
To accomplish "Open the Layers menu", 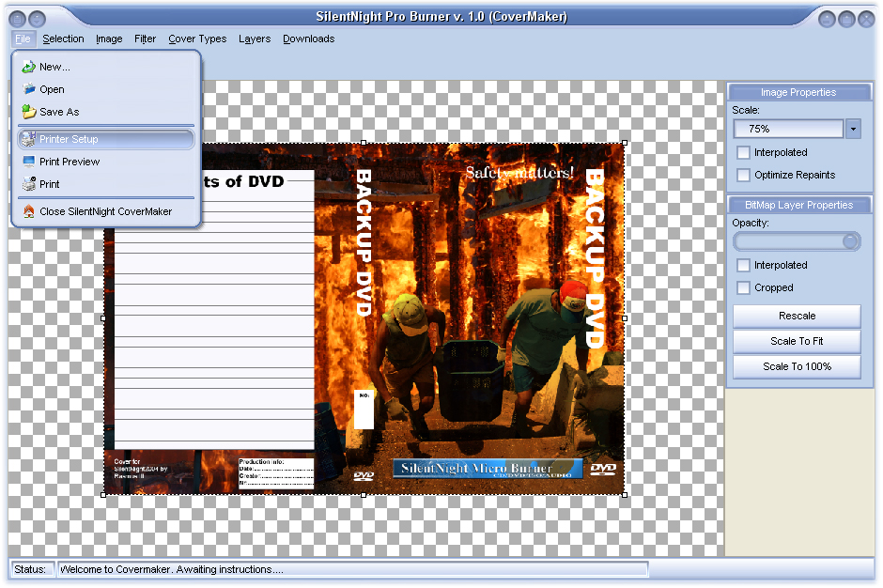I will point(255,39).
